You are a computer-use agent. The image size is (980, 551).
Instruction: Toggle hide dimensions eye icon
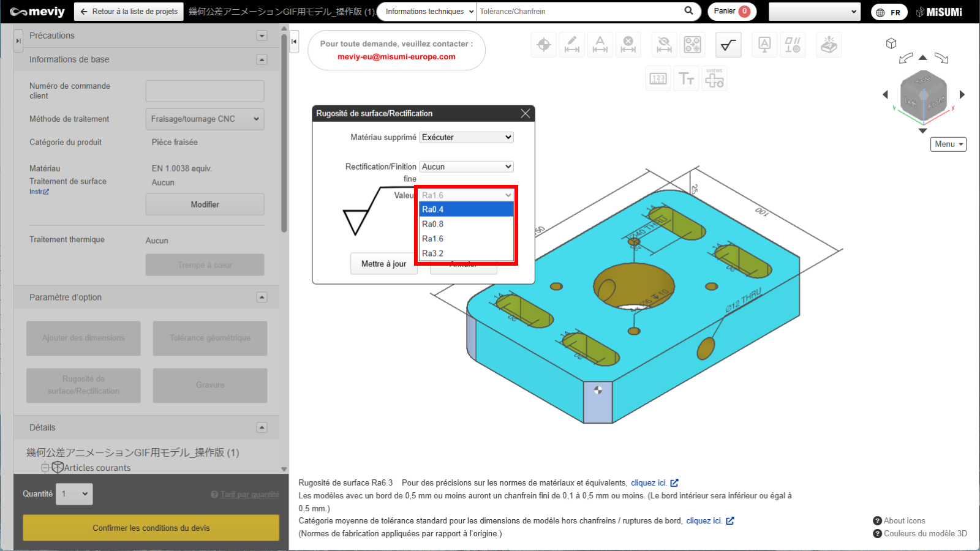pos(664,45)
